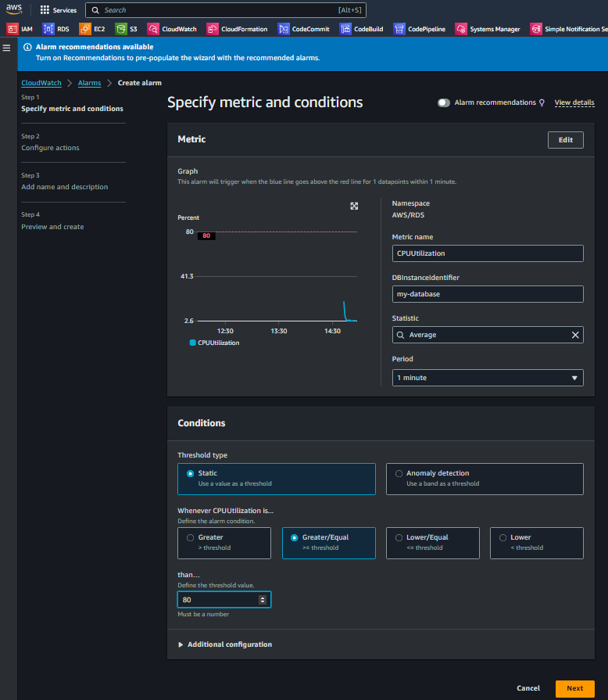Open the AWS console home logo

coord(14,9)
